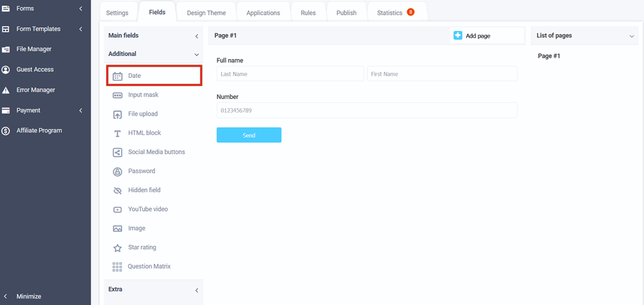Image resolution: width=644 pixels, height=305 pixels.
Task: Collapse the List of pages panel
Action: click(x=631, y=36)
